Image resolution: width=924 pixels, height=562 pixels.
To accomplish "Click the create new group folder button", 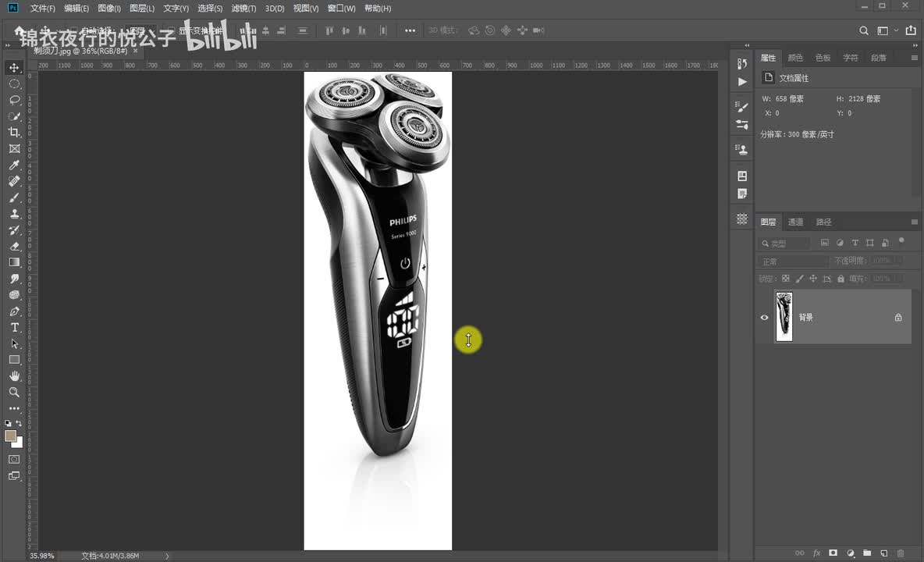I will (x=867, y=553).
